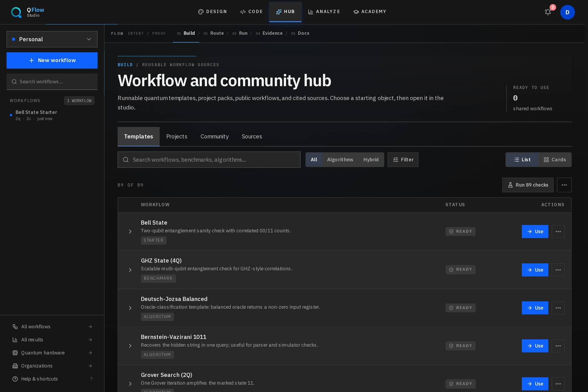Click the All workflows icon in sidebar

tap(15, 327)
